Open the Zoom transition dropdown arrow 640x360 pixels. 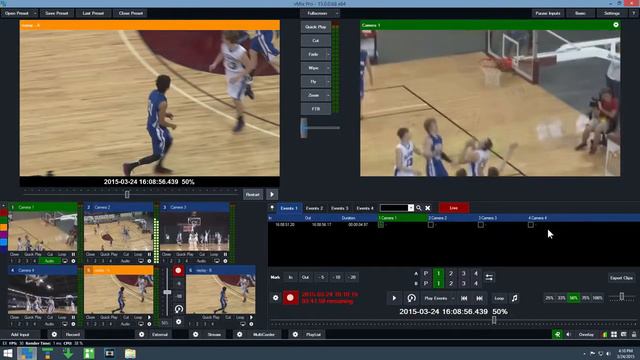tap(328, 96)
